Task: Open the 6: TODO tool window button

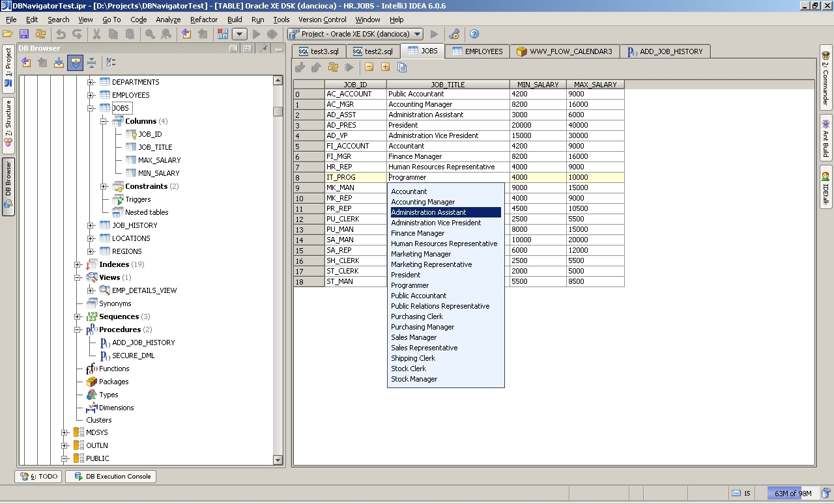Action: [39, 477]
